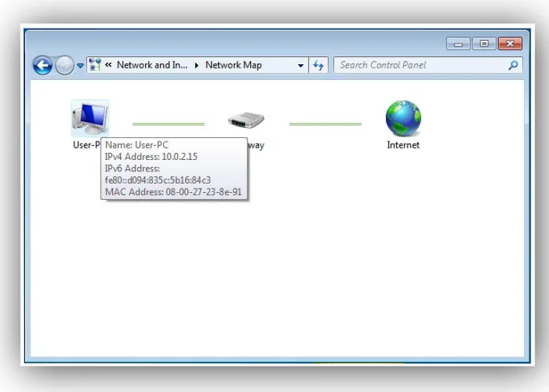Expand the hidden breadcrumb chevrons
Screen dimensions: 549x392
click(x=109, y=65)
